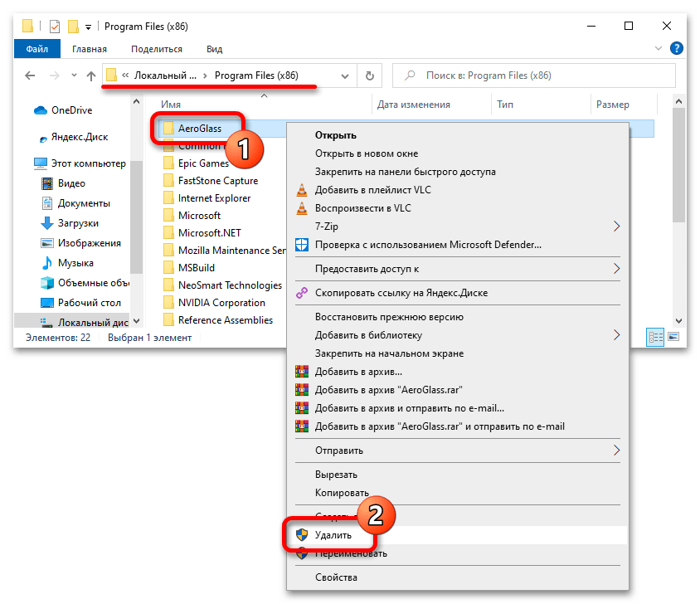This screenshot has width=700, height=604.
Task: Refresh the current folder
Action: [370, 76]
